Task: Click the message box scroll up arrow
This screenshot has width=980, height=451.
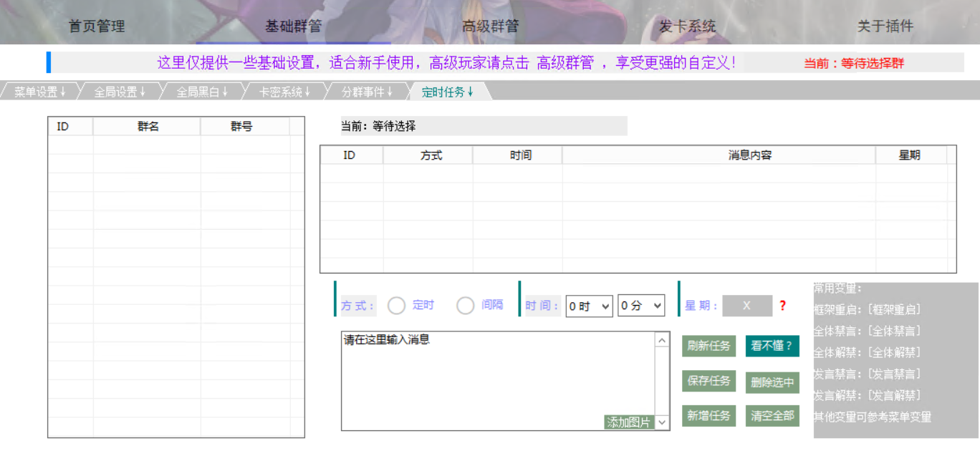Action: coord(663,340)
